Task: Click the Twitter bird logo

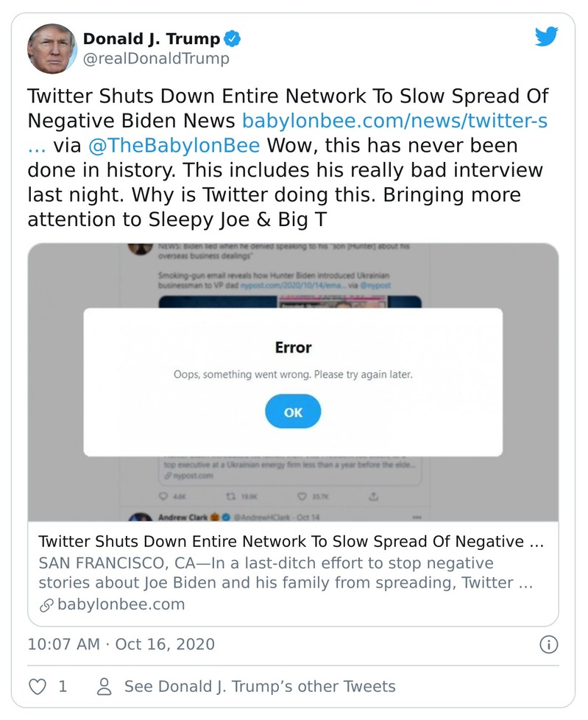Action: 546,37
